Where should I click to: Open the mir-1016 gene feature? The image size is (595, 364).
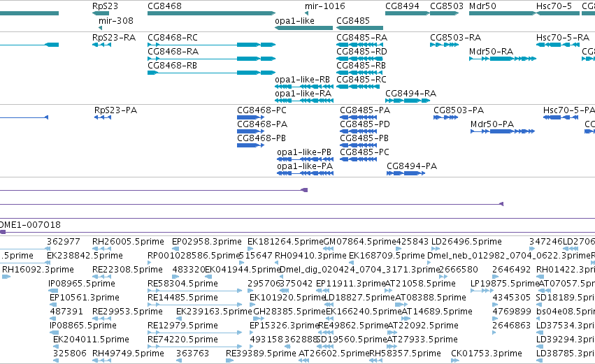(307, 14)
